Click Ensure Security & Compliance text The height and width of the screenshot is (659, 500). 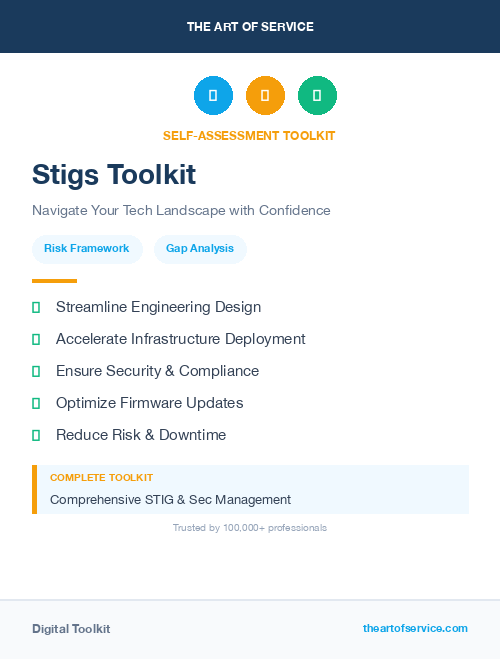pos(158,371)
